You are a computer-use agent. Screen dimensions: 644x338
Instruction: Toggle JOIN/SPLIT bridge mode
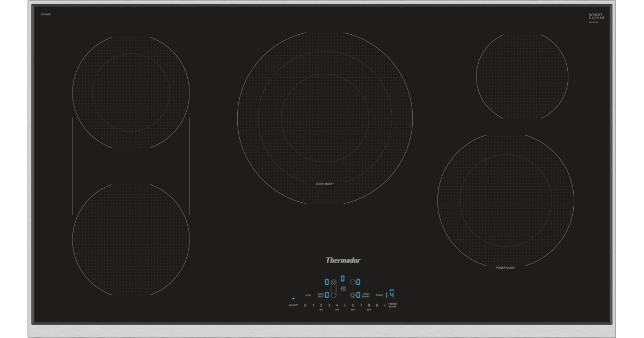tap(320, 295)
